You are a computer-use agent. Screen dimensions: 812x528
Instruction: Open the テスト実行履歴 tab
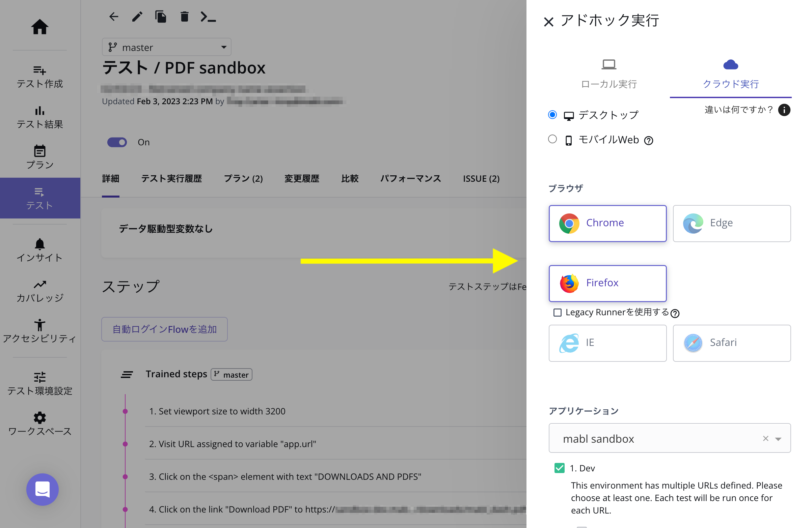[x=171, y=178]
